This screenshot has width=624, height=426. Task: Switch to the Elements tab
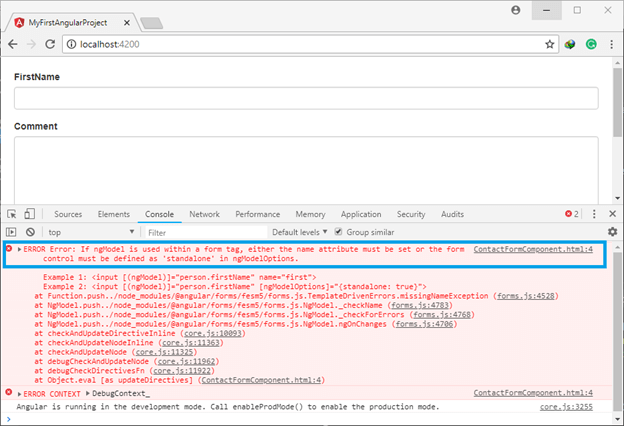(x=114, y=214)
